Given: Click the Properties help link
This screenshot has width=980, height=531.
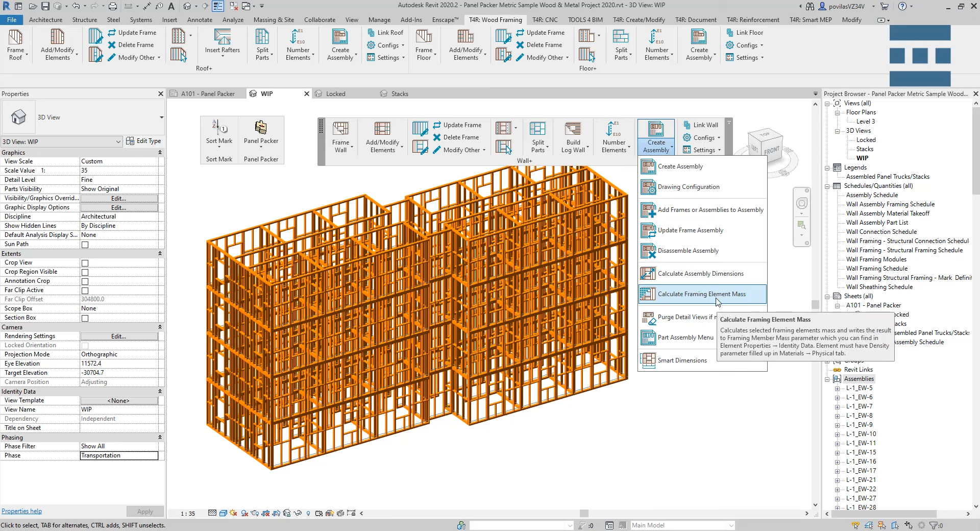Looking at the screenshot, I should coord(21,511).
